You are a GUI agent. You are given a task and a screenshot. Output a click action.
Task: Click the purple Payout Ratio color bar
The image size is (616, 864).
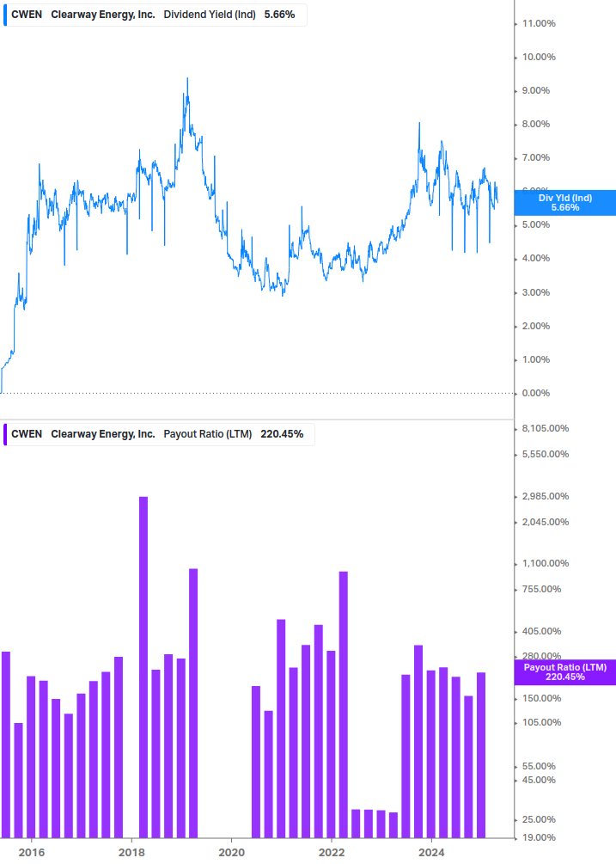coord(5,434)
